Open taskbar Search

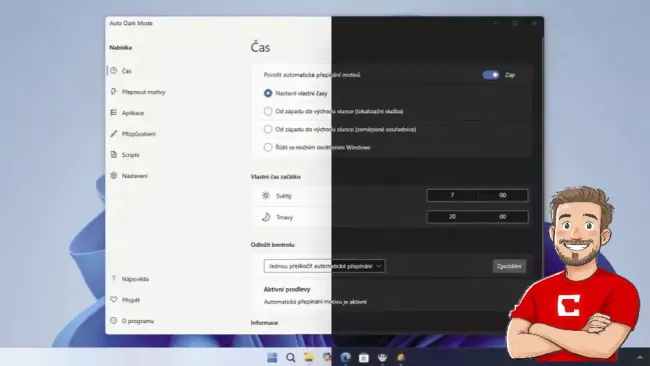pyautogui.click(x=291, y=357)
